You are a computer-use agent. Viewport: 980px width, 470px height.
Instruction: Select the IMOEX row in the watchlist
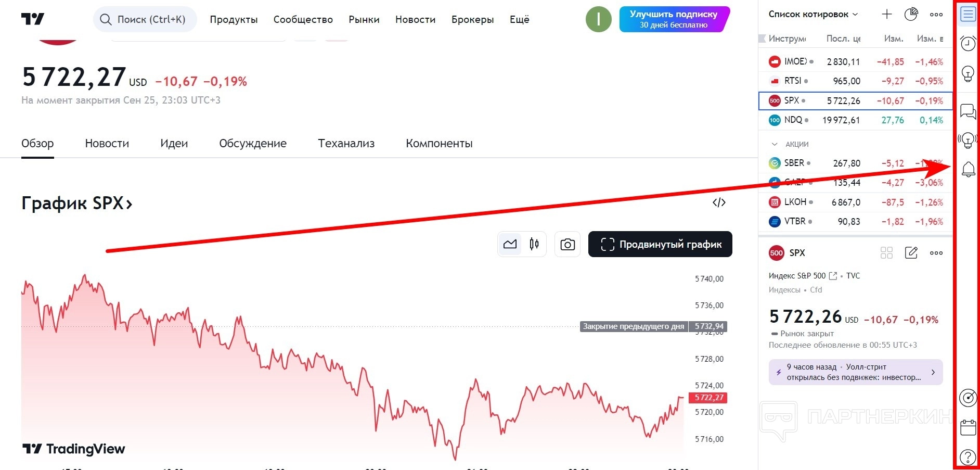[x=856, y=61]
